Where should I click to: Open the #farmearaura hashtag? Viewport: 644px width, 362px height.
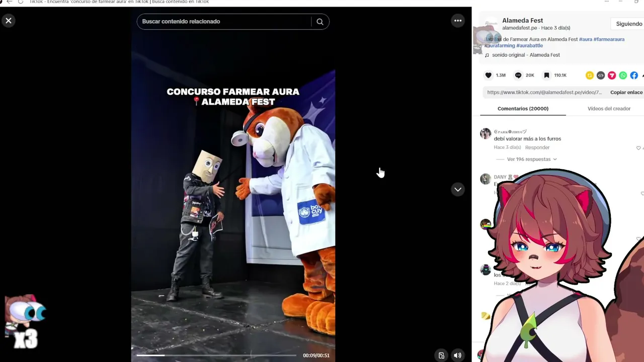(x=609, y=39)
